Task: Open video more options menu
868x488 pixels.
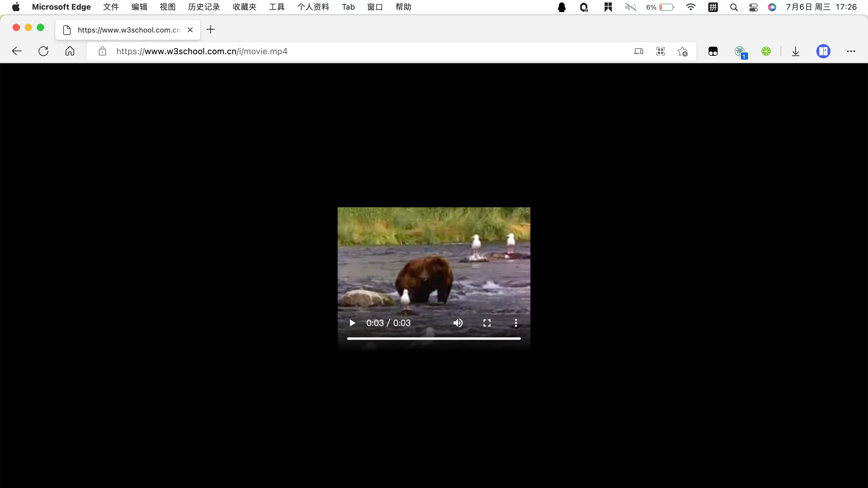Action: point(516,323)
